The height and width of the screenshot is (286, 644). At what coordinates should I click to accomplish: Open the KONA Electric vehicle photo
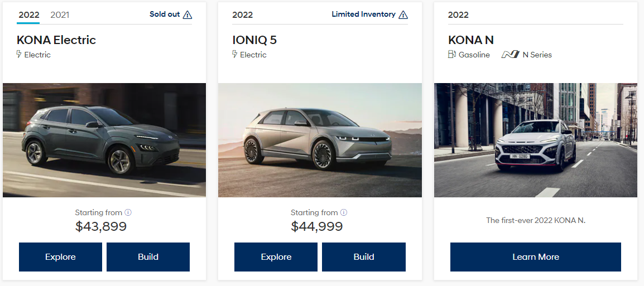[104, 140]
